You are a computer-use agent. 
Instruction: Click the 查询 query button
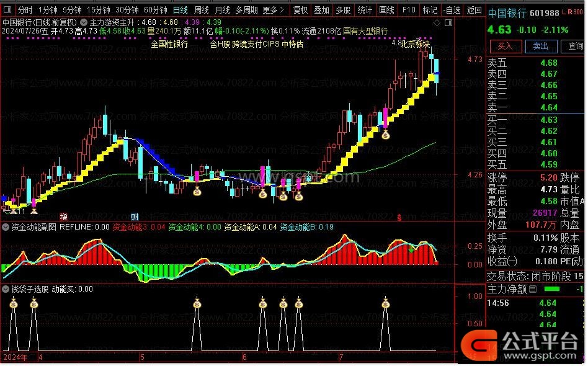574,47
